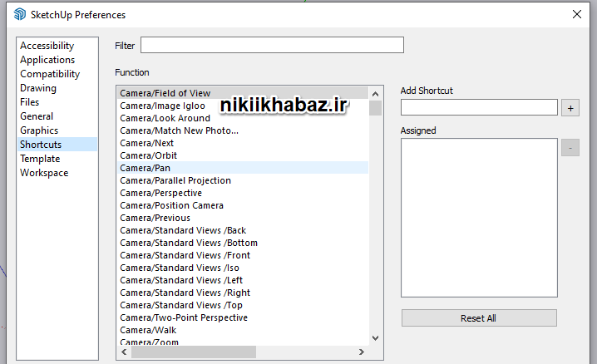Select the Shortcuts preferences category
The image size is (597, 364).
pos(57,145)
